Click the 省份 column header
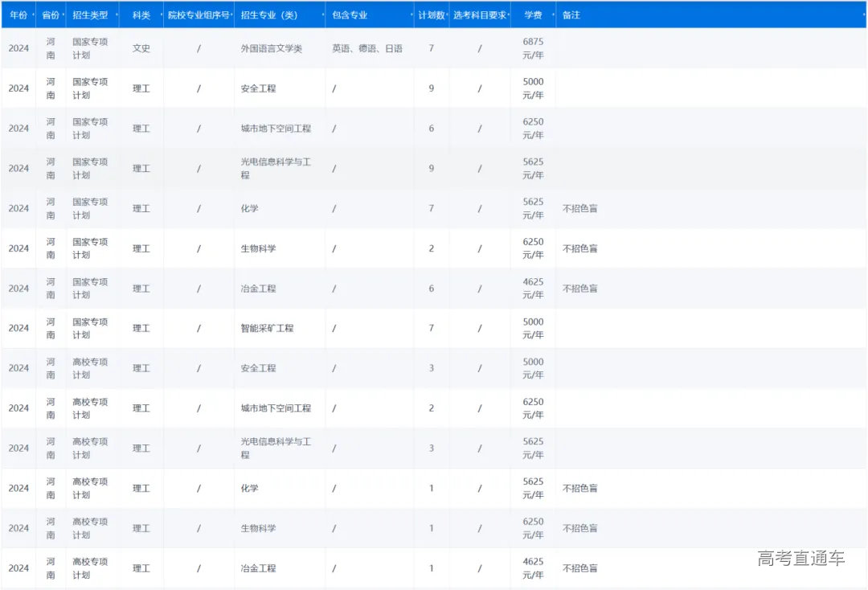 pyautogui.click(x=51, y=15)
